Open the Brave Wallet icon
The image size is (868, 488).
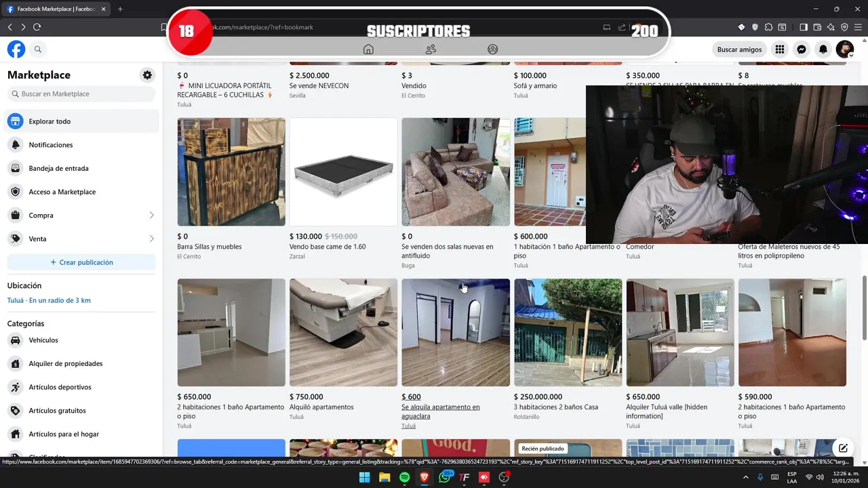tap(817, 27)
